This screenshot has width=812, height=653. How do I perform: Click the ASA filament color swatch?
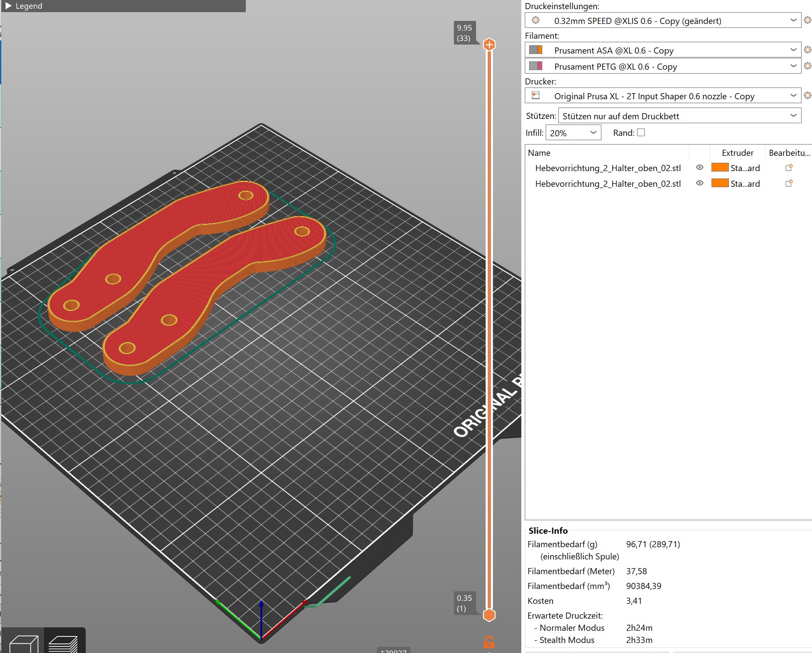tap(536, 50)
